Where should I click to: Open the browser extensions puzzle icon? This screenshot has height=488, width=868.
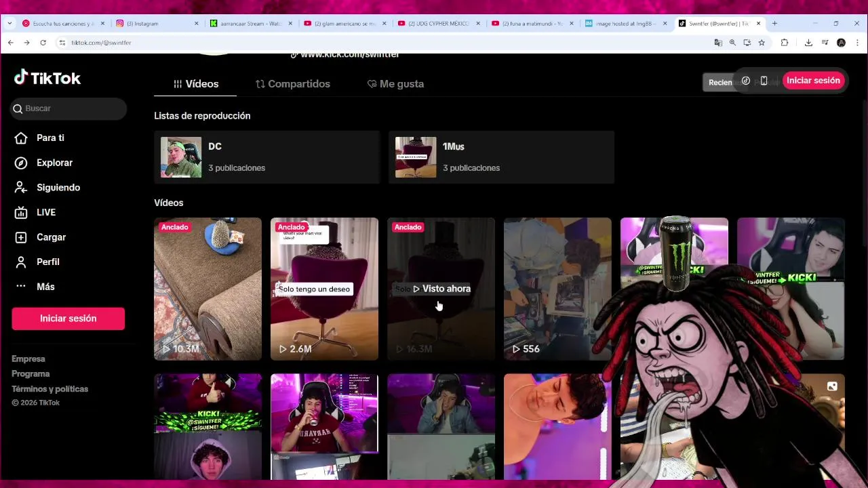click(785, 43)
